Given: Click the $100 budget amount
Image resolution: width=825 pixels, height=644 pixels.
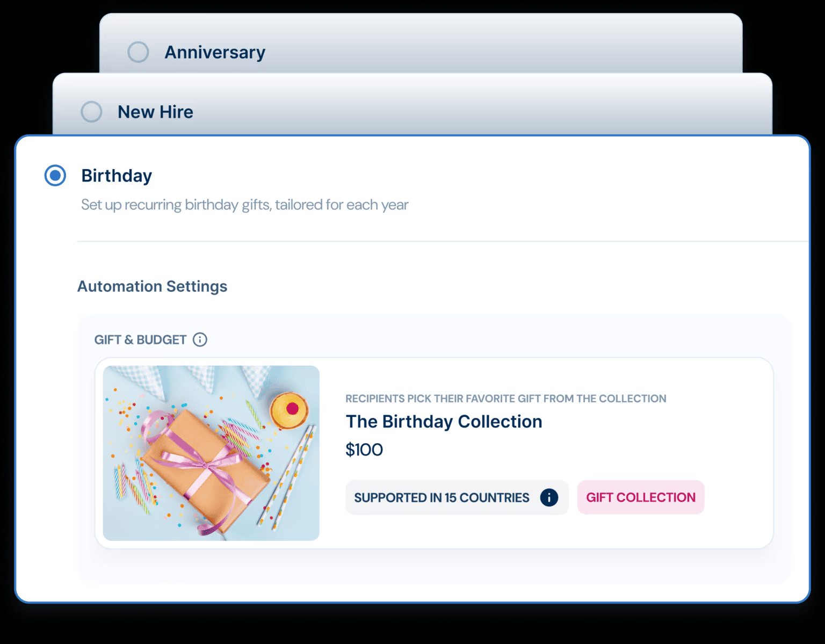Looking at the screenshot, I should click(364, 450).
